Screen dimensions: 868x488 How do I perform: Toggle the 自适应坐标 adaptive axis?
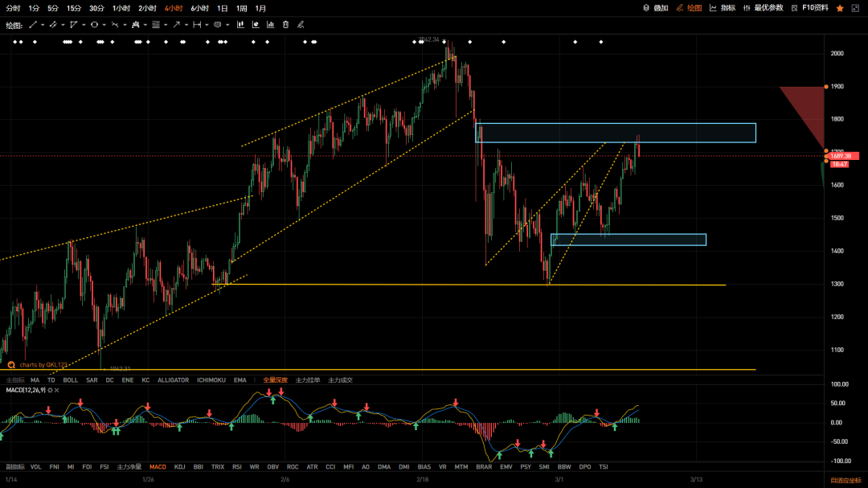tap(845, 480)
